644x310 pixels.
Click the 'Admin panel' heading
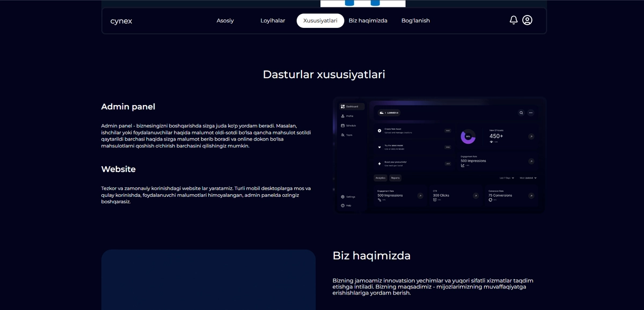tap(128, 107)
